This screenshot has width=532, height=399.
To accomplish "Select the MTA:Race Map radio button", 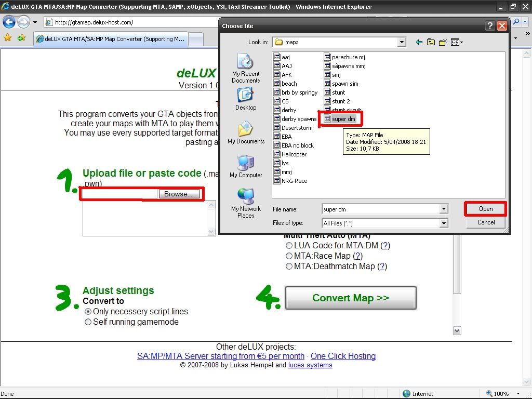I will pyautogui.click(x=289, y=256).
